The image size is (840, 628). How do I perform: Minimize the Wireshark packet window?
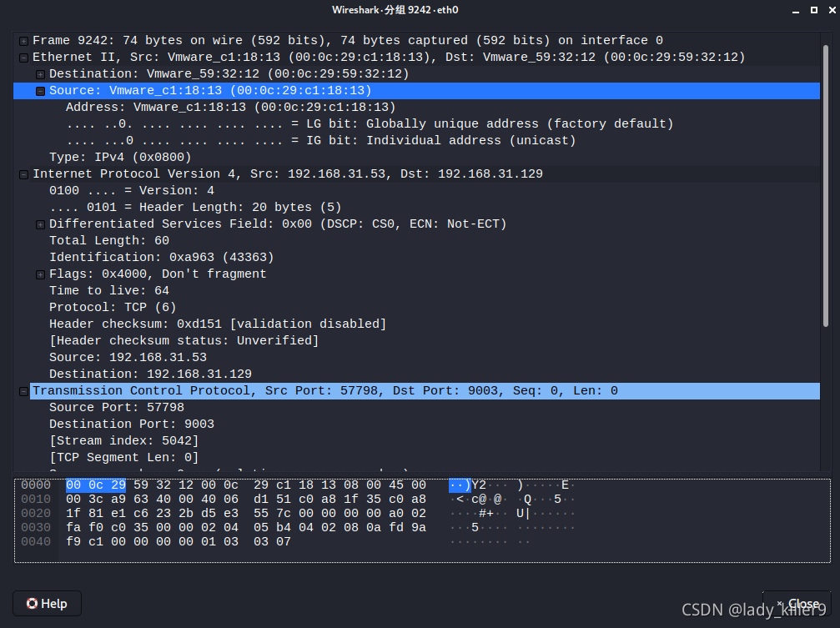coord(796,10)
